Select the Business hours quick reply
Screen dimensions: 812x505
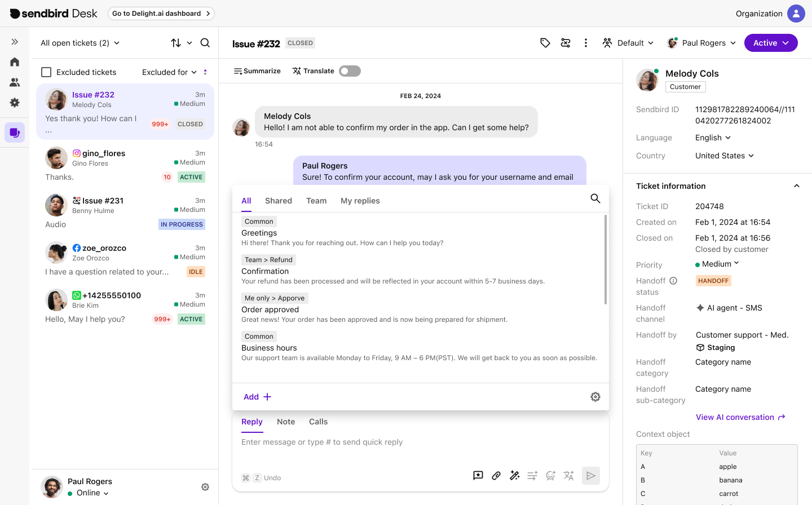(418, 347)
